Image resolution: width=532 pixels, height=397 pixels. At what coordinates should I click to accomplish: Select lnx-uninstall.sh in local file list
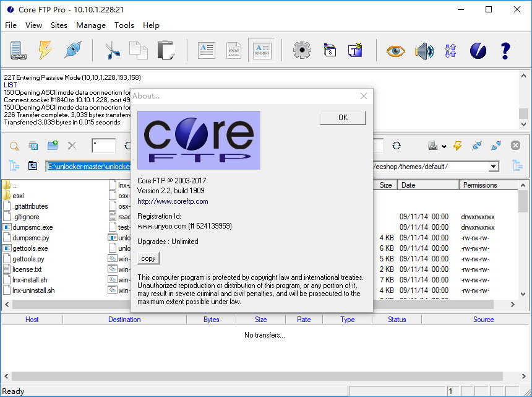pos(29,290)
